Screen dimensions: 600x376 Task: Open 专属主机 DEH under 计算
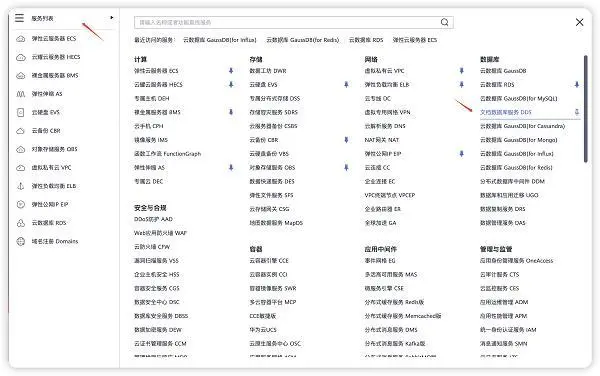pos(152,98)
